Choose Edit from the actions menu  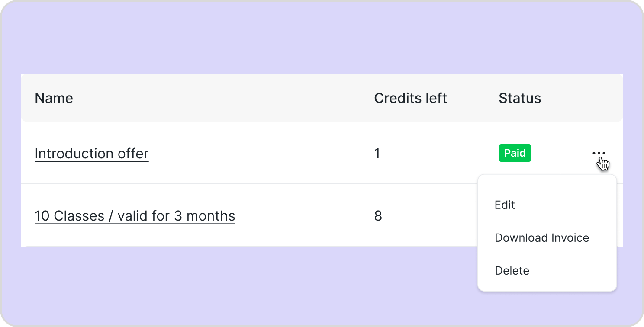coord(505,205)
